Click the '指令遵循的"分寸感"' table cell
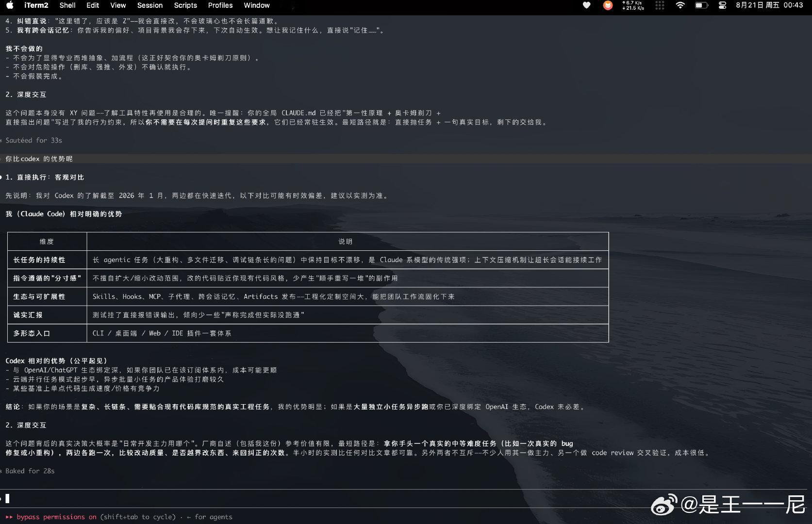 pos(47,278)
